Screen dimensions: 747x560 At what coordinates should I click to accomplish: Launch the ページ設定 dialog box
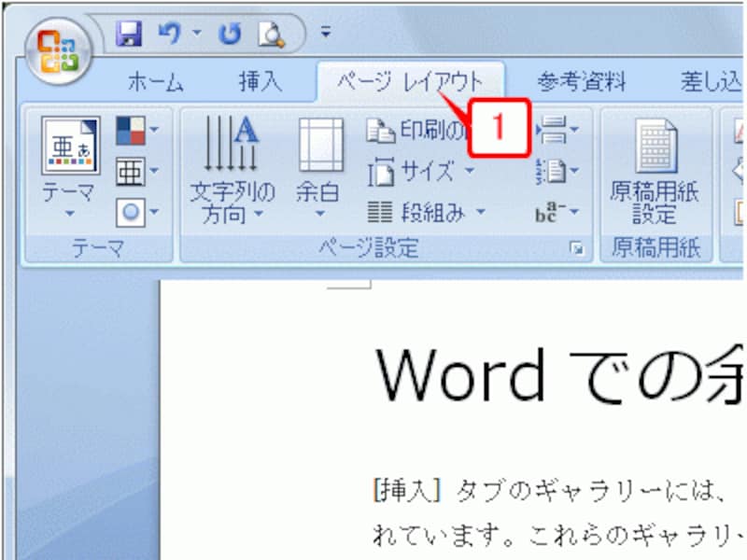pos(577,248)
